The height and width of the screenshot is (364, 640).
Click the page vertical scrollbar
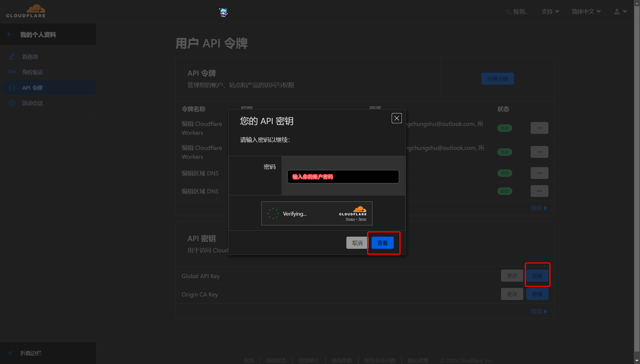click(x=637, y=179)
